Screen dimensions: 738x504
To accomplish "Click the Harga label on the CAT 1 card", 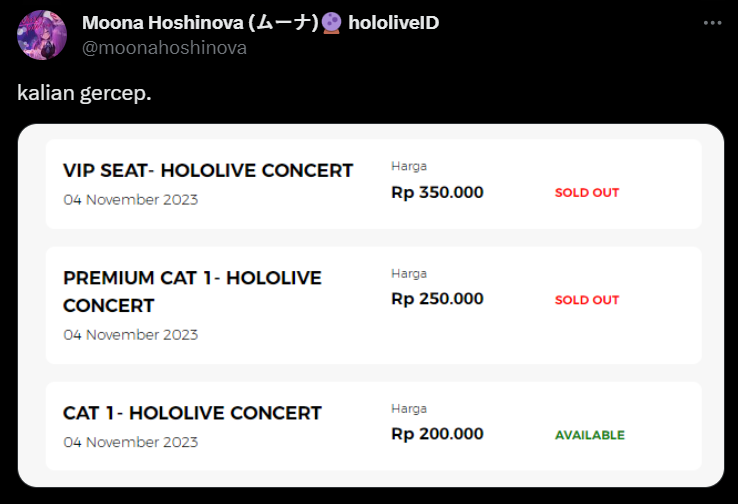I will tap(409, 408).
